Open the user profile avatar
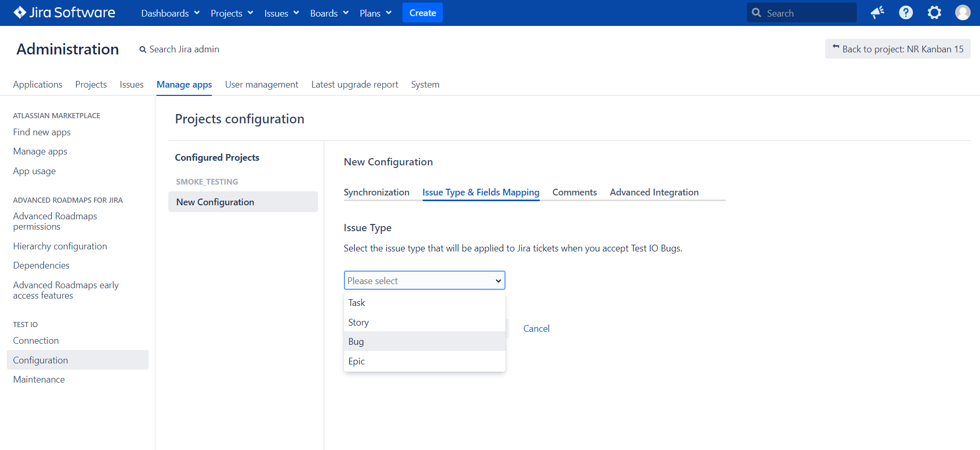Image resolution: width=980 pixels, height=450 pixels. pyautogui.click(x=963, y=12)
